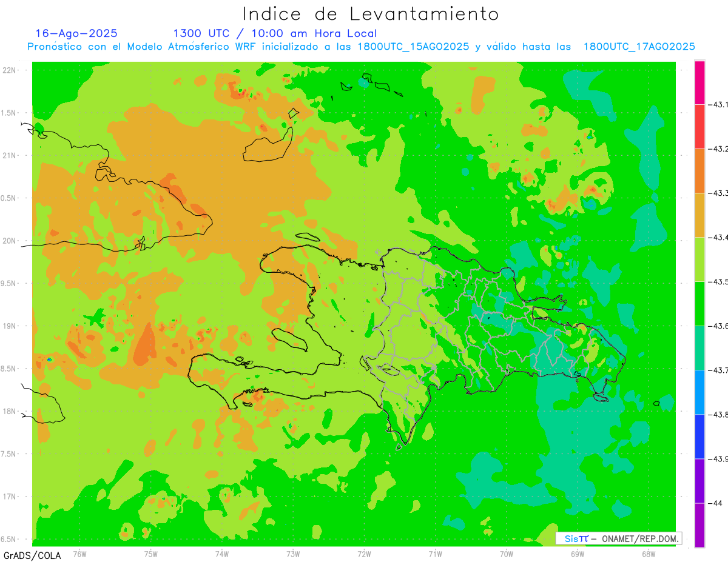
Task: Pick the orange swatch between -43.2 and -43.3
Action: (x=699, y=171)
